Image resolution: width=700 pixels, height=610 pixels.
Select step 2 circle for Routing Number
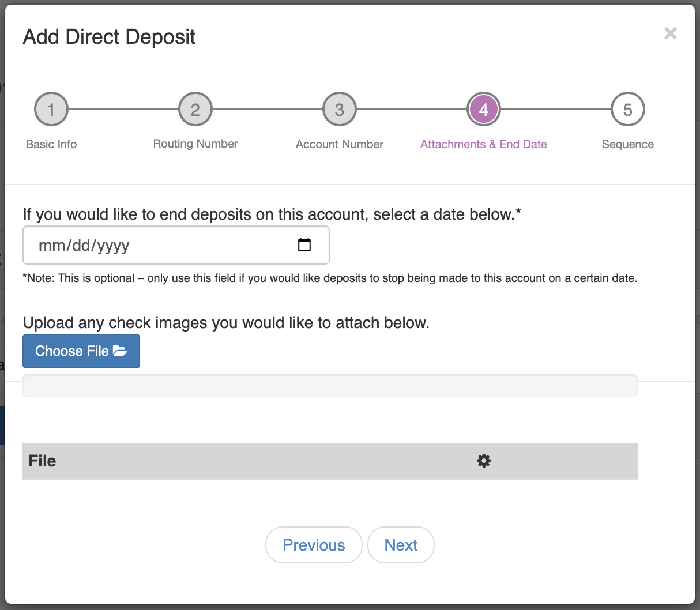point(195,108)
